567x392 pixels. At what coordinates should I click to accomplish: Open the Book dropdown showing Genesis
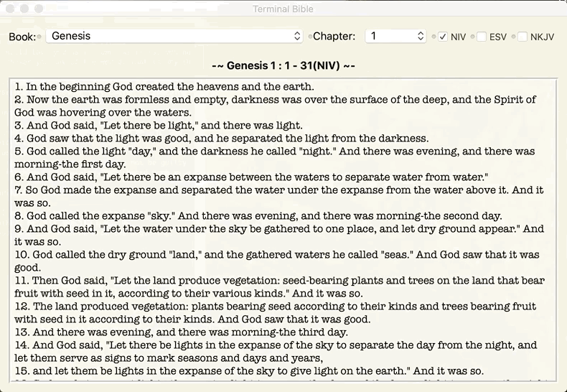pyautogui.click(x=172, y=36)
